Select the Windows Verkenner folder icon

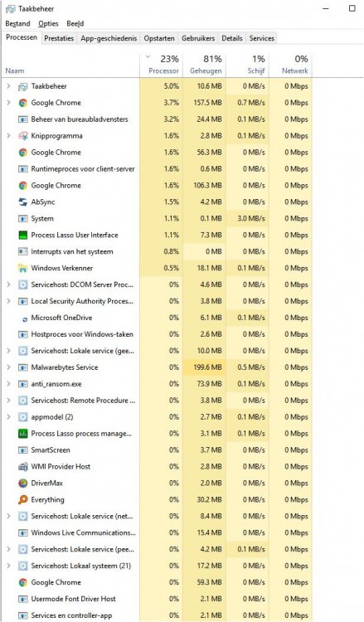point(23,268)
